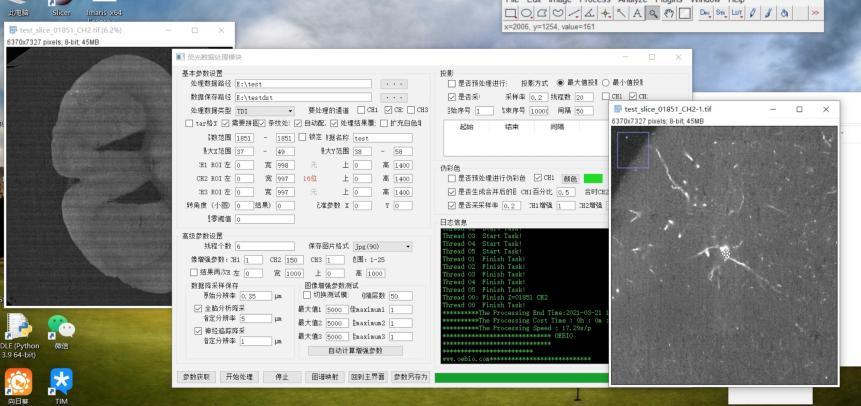Expand the jpg(90) save format dropdown
Screen dimensions: 861x406
(381, 245)
